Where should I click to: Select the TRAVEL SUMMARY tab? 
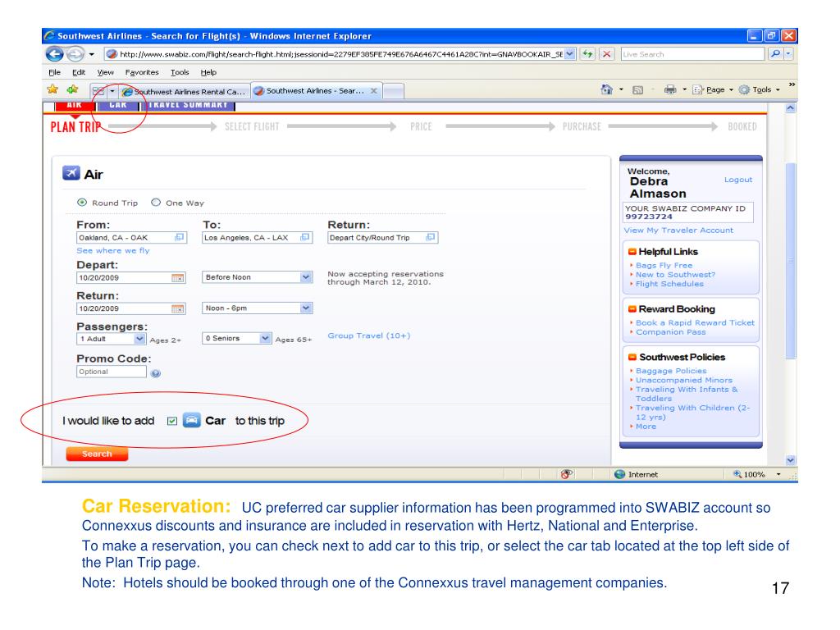pos(188,105)
